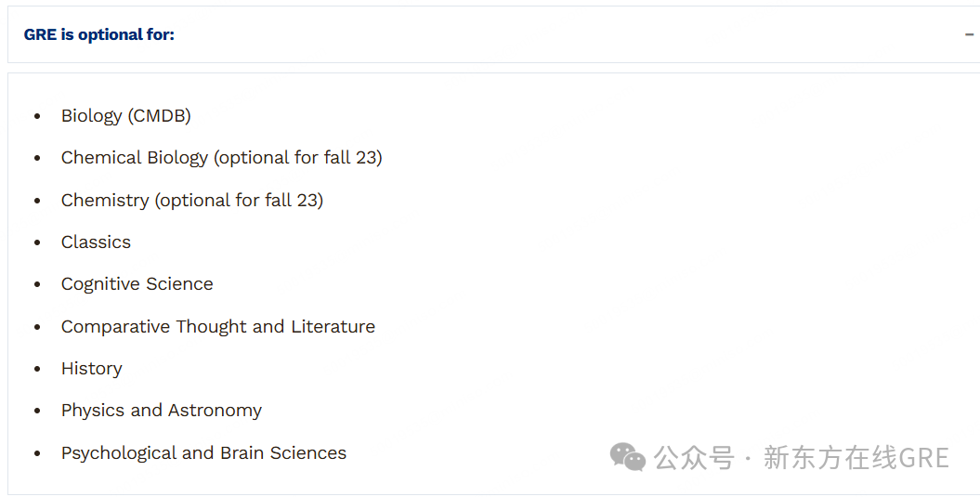This screenshot has width=980, height=497.
Task: Select Psychological and Brain Sciences
Action: pyautogui.click(x=203, y=453)
